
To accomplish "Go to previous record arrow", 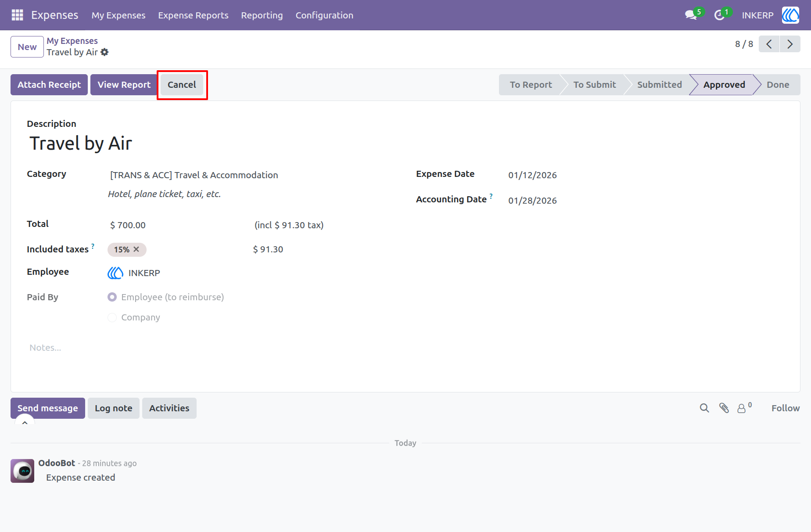I will coord(769,44).
